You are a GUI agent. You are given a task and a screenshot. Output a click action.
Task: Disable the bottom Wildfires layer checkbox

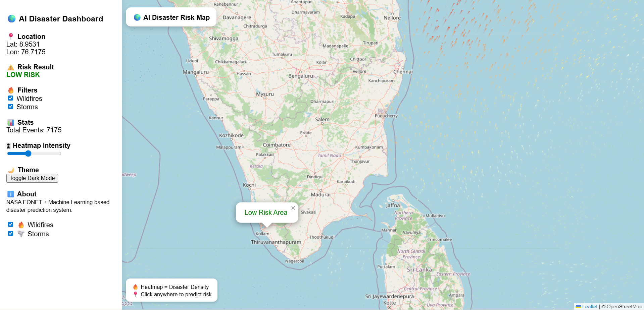(10, 224)
